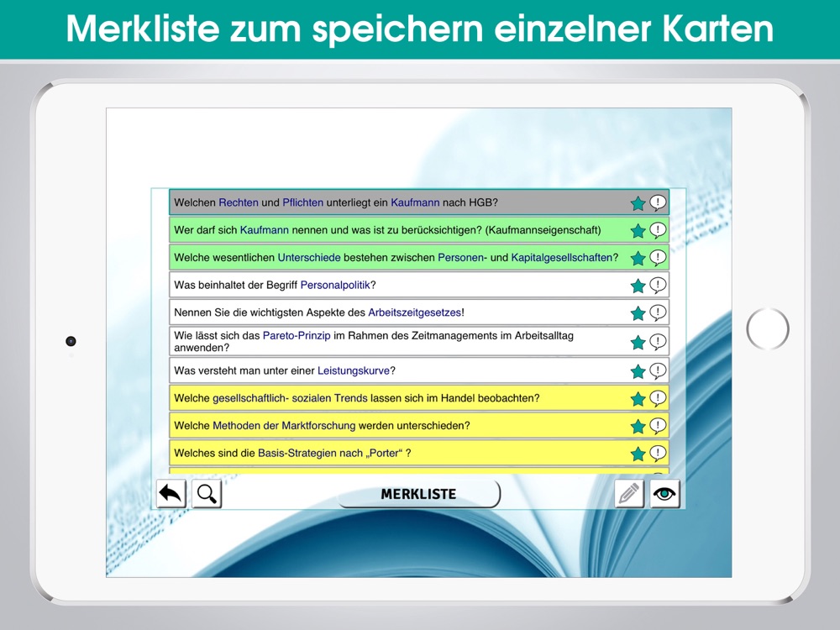Open note bubble for 'Arbeitszeitgesetzes' card
The height and width of the screenshot is (630, 840).
click(658, 312)
